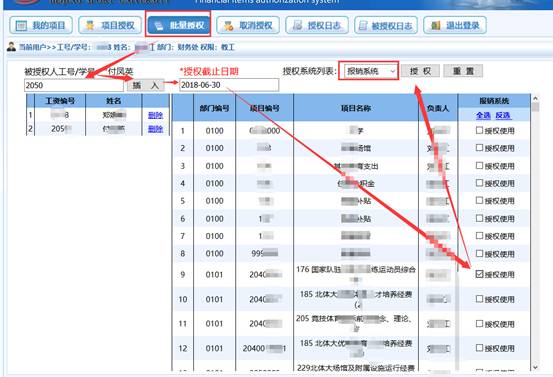This screenshot has width=553, height=377.
Task: Check 授权使用 for project row 10
Action: (479, 299)
